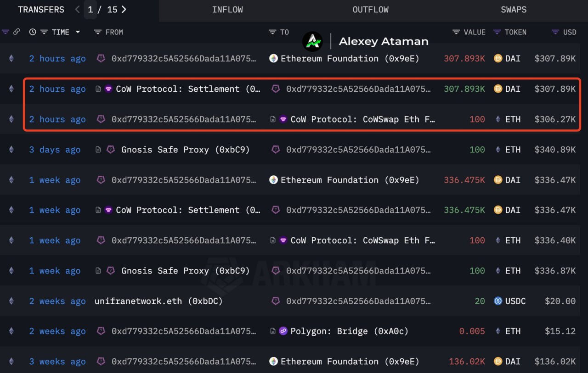Open the '3 weeks ago' transaction link

57,362
